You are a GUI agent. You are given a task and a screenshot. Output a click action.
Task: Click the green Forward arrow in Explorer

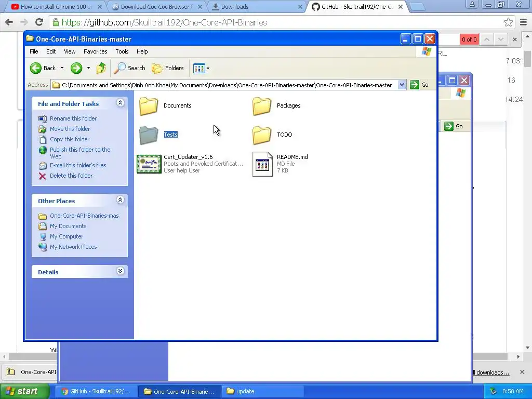pyautogui.click(x=76, y=68)
